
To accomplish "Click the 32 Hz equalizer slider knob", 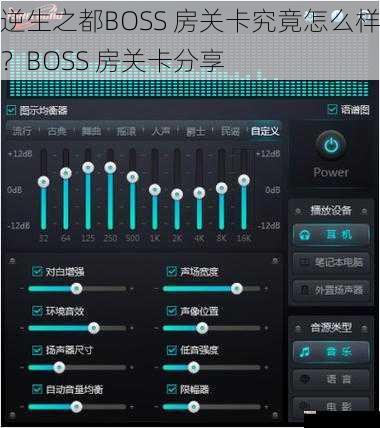I will click(x=44, y=182).
